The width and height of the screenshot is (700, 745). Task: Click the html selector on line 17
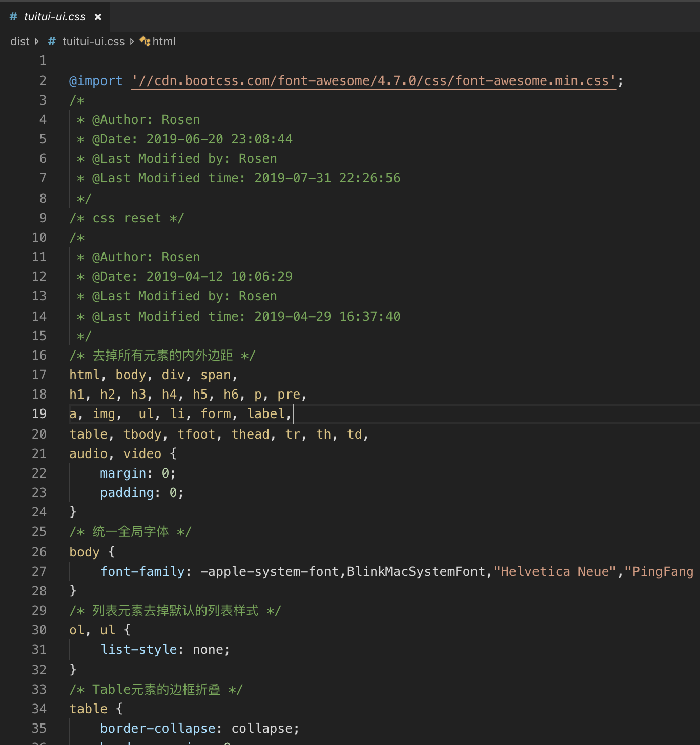tap(85, 375)
